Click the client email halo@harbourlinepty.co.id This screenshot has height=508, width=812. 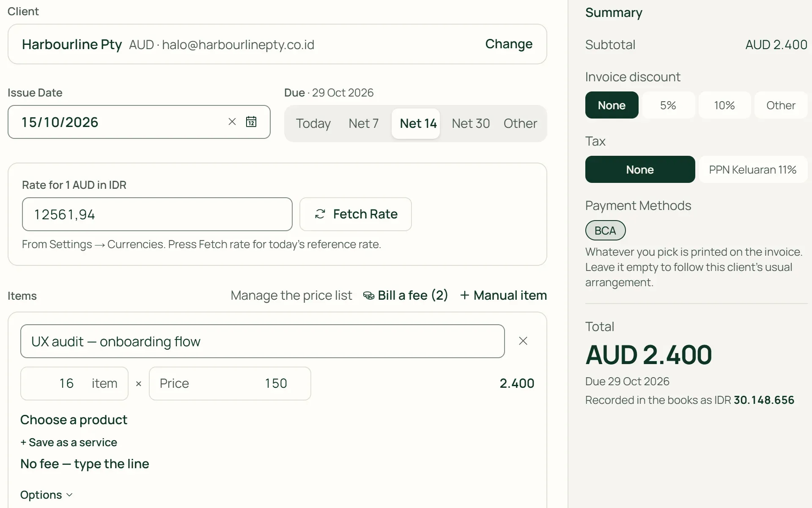coord(238,44)
